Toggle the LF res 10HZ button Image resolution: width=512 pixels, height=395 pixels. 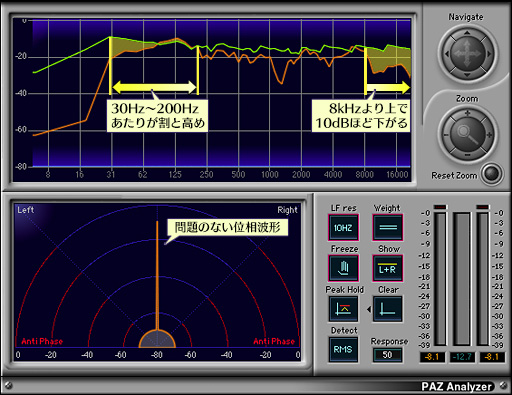point(343,228)
